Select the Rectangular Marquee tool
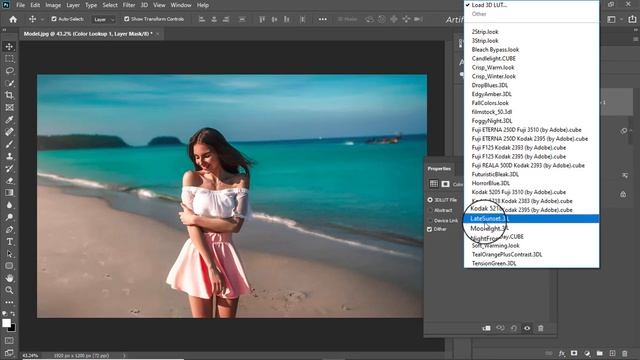Screen dimensions: 640x360 coord(9,59)
